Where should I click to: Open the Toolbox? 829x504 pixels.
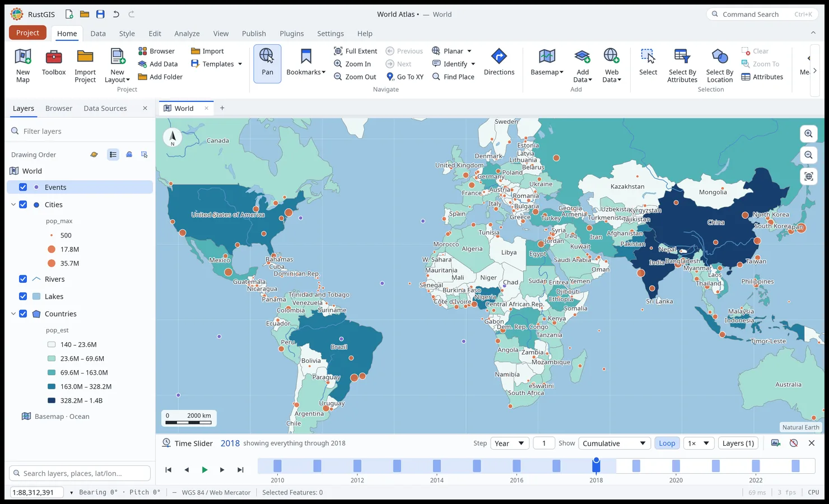coord(54,63)
